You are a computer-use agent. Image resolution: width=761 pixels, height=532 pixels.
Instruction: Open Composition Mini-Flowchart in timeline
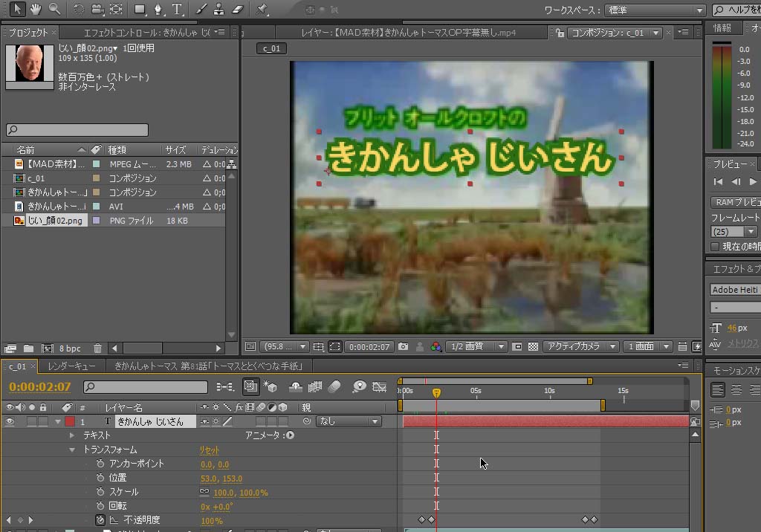[x=224, y=387]
